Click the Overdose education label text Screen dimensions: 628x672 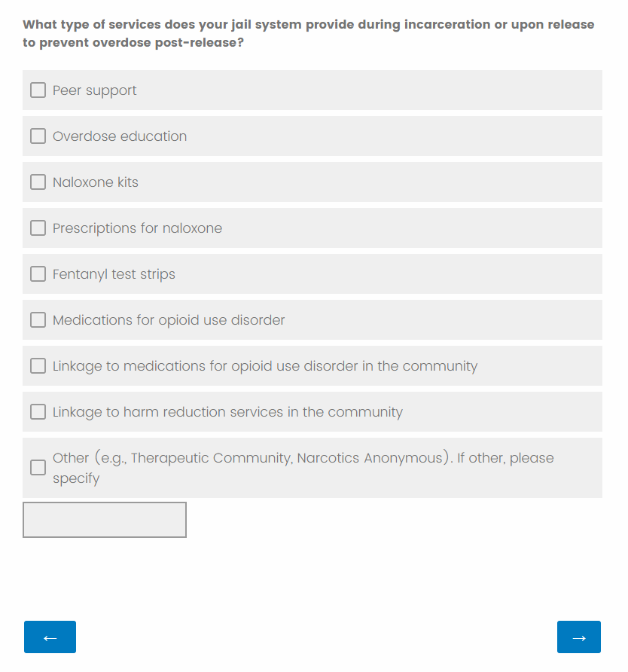coord(120,136)
